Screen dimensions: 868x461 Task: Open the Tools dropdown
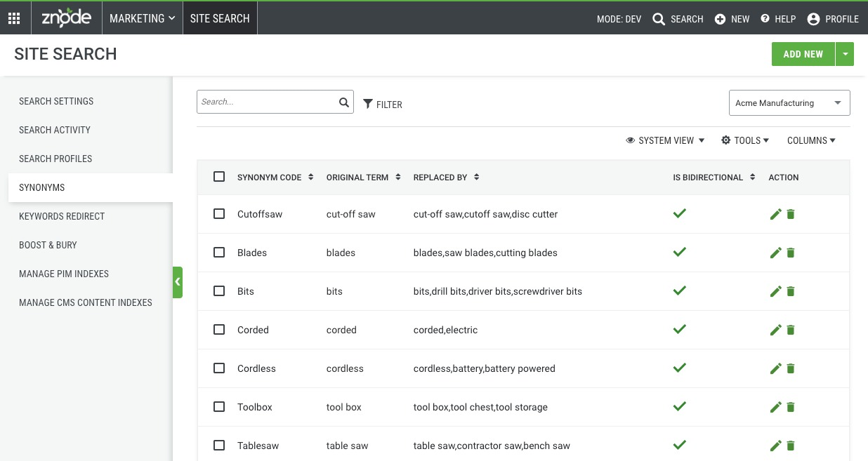[x=745, y=140]
